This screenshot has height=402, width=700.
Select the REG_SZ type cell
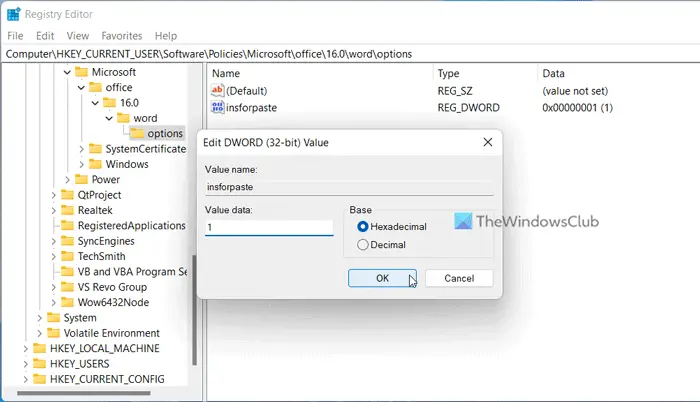click(x=455, y=91)
